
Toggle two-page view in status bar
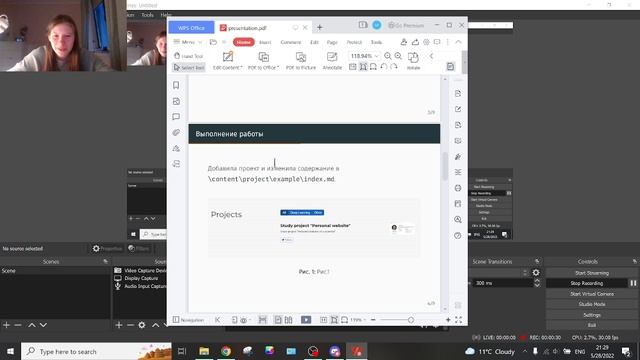pyautogui.click(x=289, y=320)
